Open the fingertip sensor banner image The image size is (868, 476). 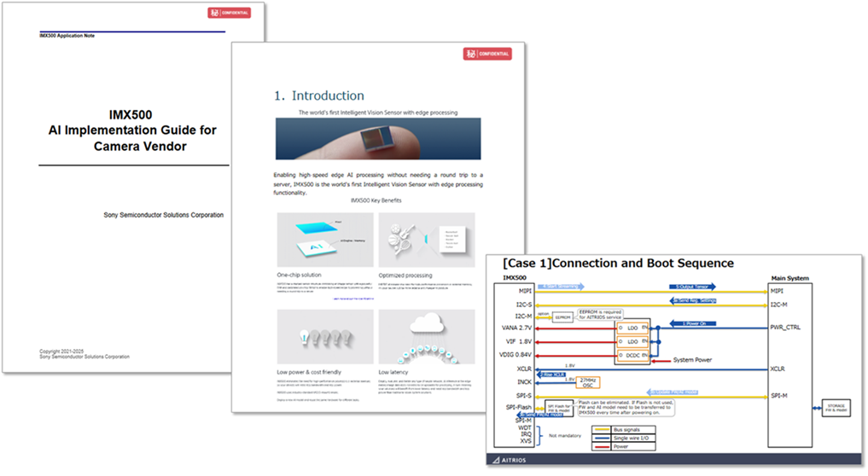coord(378,138)
